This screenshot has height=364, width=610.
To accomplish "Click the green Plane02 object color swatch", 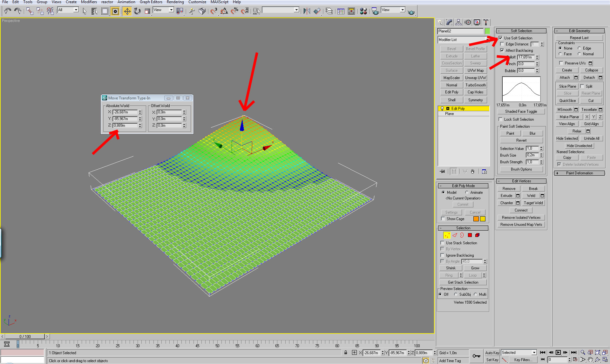I will (x=487, y=31).
